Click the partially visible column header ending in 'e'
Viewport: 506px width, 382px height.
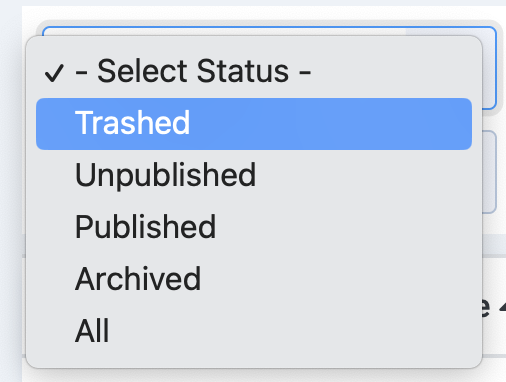click(x=486, y=307)
